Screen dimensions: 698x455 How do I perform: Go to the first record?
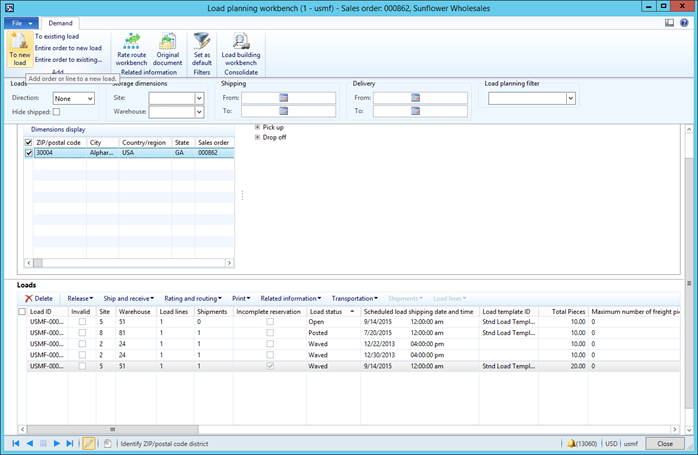click(x=16, y=443)
